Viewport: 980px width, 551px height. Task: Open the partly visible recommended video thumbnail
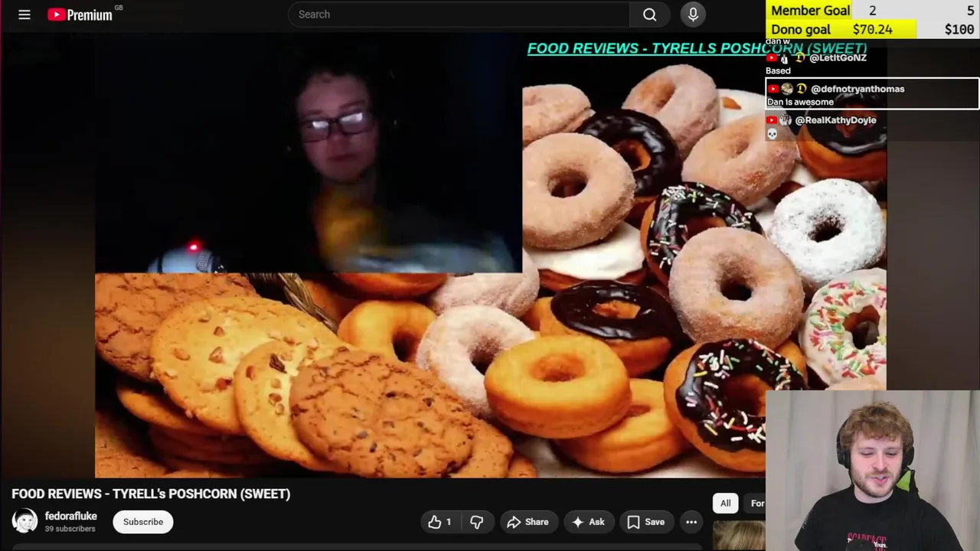tap(739, 536)
